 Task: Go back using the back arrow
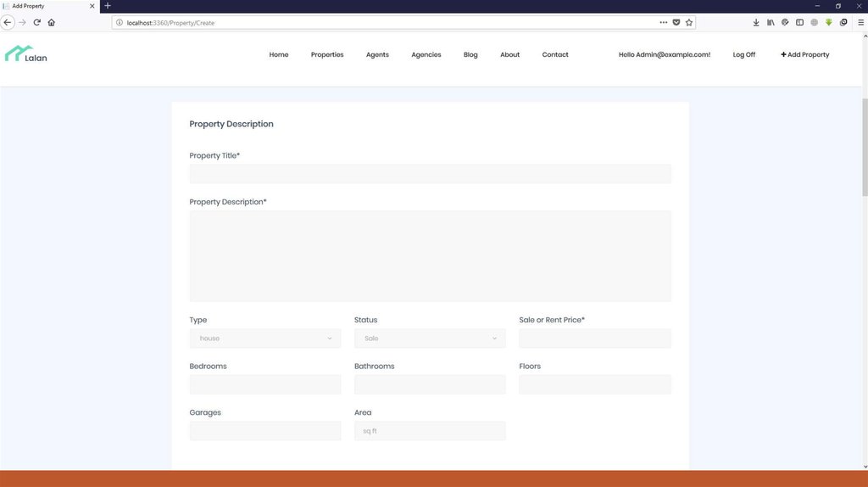click(8, 23)
